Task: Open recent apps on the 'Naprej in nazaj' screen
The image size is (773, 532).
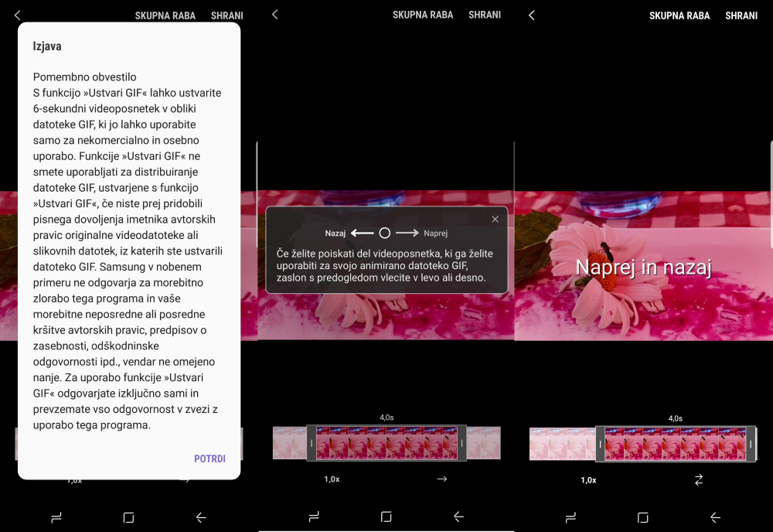Action: 571,517
